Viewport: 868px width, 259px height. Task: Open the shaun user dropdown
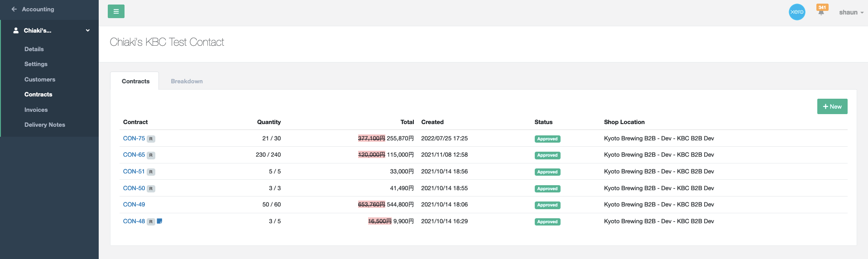tap(851, 12)
